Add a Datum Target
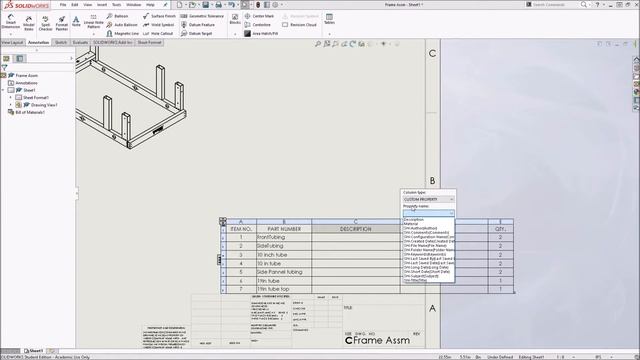 point(196,33)
